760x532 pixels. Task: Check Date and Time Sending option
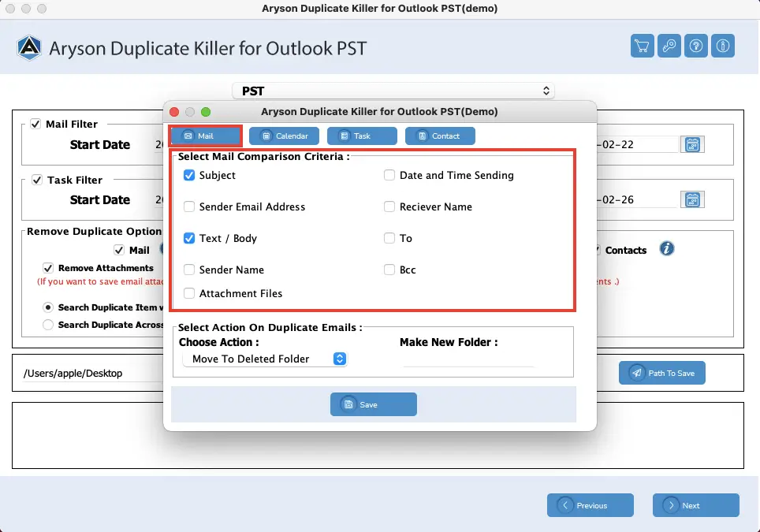389,175
